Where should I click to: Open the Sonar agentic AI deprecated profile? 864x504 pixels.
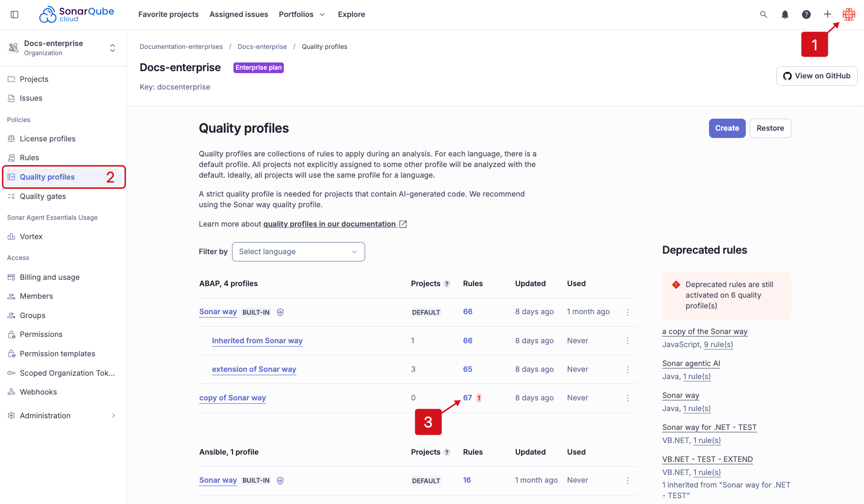click(x=691, y=364)
